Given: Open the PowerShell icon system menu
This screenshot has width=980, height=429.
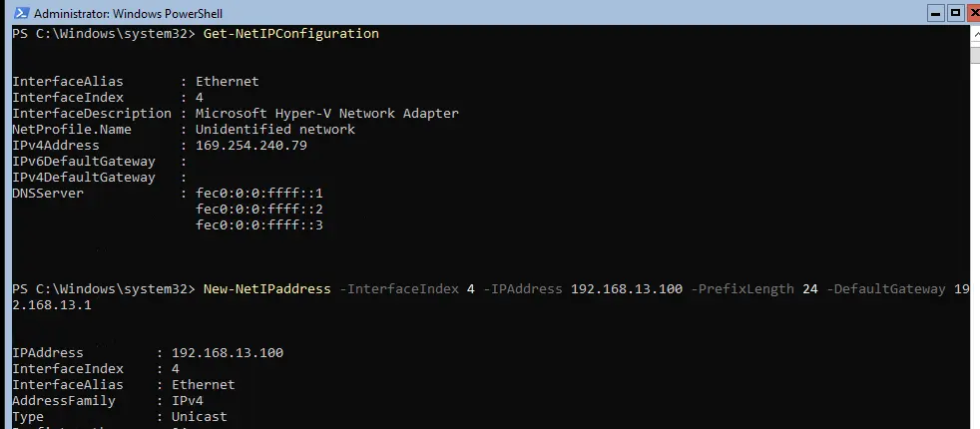Looking at the screenshot, I should click(21, 13).
